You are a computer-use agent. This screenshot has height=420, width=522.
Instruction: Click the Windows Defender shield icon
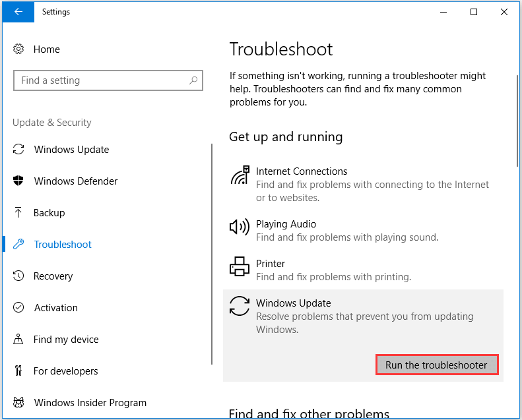click(x=18, y=181)
